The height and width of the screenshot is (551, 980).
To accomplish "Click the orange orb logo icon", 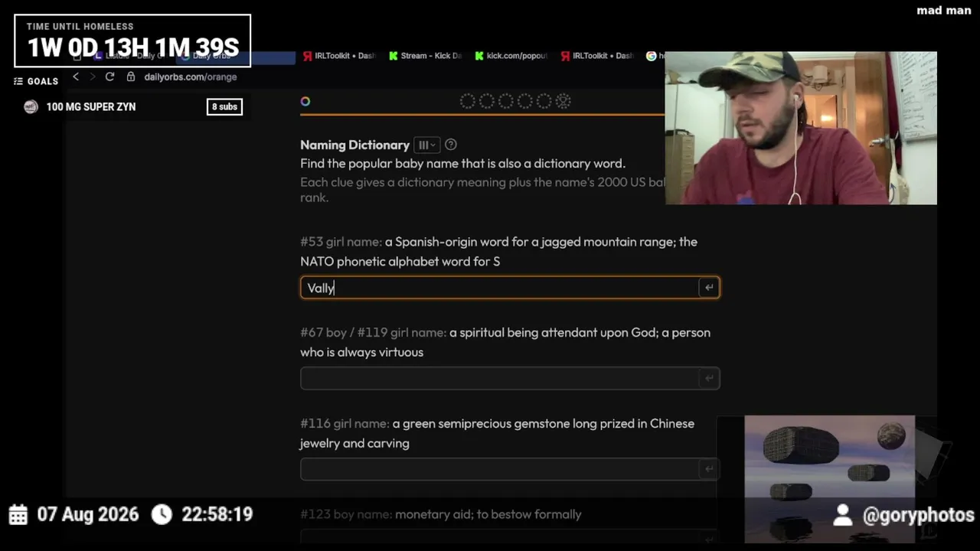I will point(305,101).
